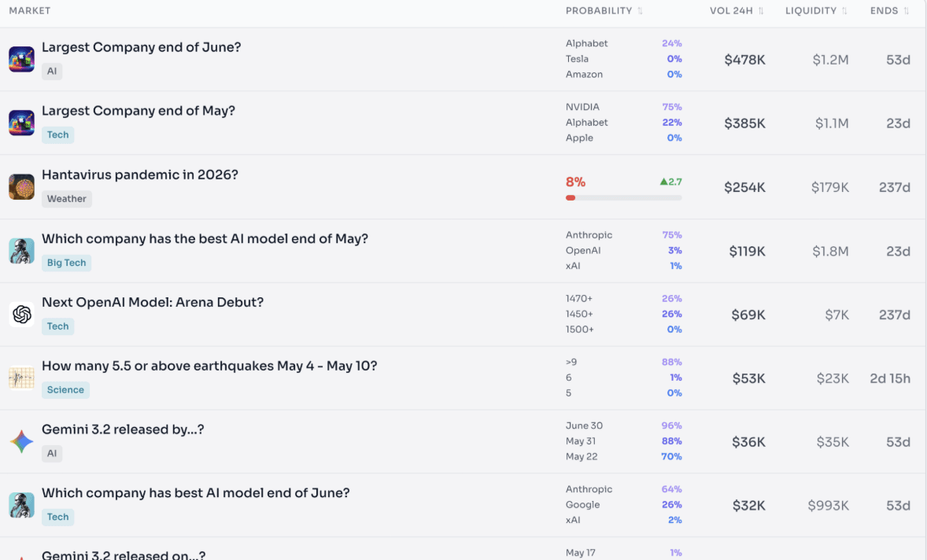Click the Tesla 0% outcome row
The height and width of the screenshot is (560, 927).
point(624,58)
